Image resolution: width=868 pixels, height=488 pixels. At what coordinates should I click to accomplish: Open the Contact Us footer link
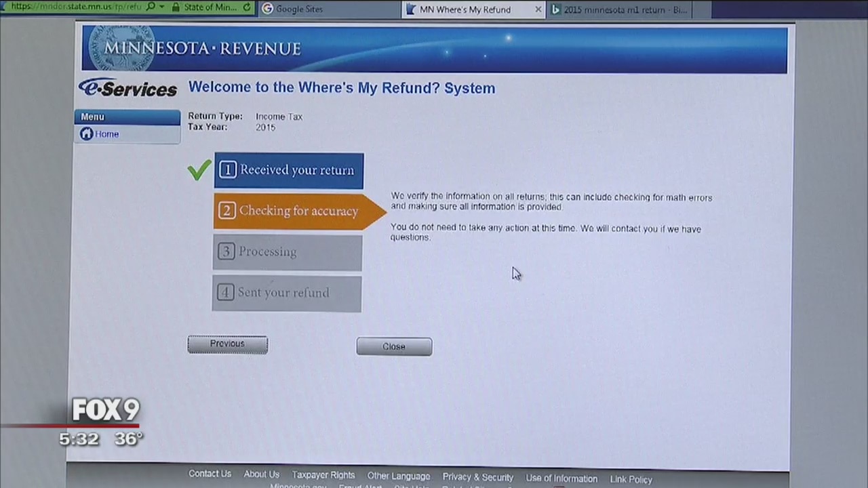tap(210, 474)
